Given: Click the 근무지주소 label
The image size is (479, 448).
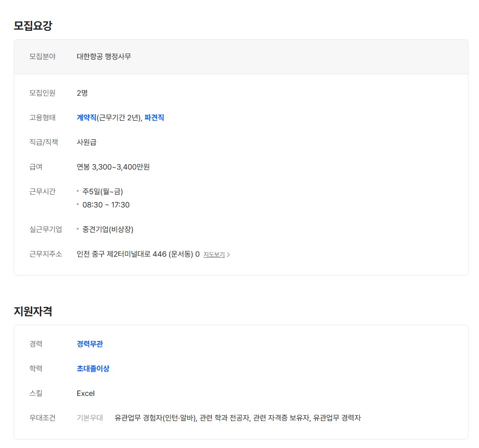Looking at the screenshot, I should pyautogui.click(x=45, y=254).
